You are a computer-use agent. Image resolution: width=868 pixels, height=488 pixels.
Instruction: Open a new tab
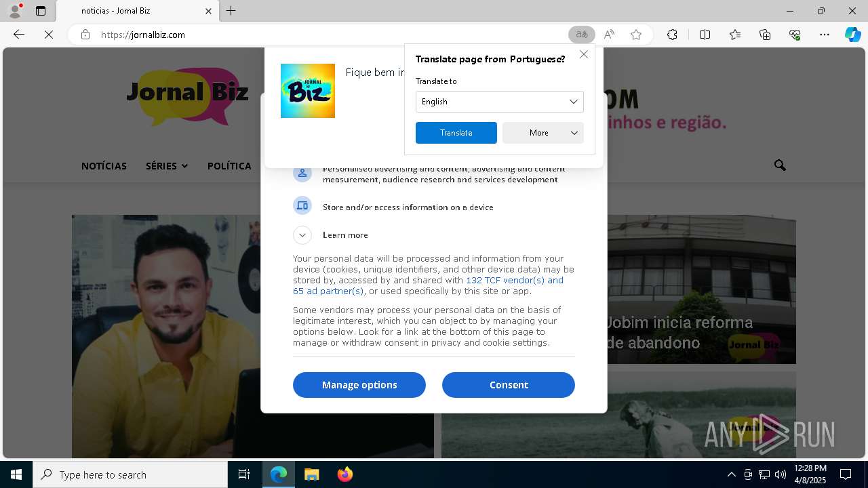click(231, 11)
